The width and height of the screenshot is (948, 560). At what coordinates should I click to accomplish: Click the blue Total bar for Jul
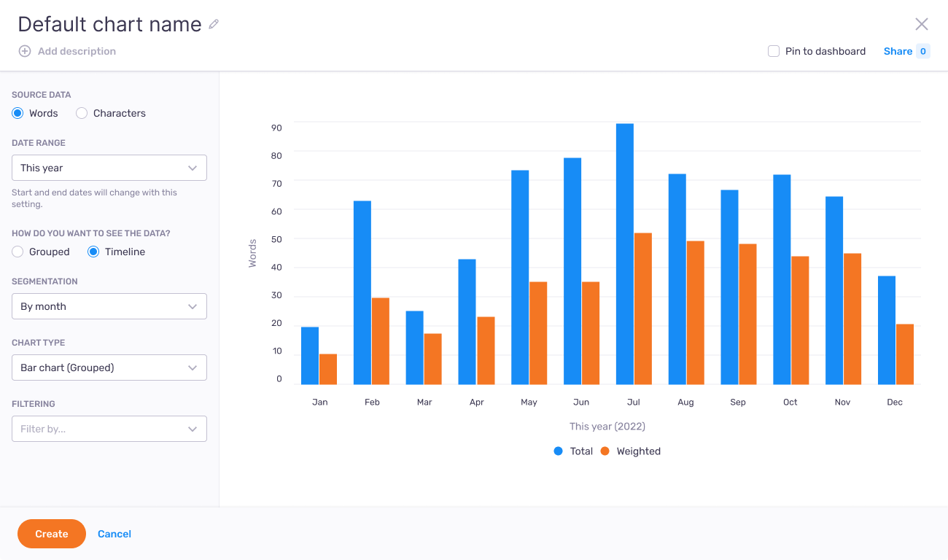(625, 255)
